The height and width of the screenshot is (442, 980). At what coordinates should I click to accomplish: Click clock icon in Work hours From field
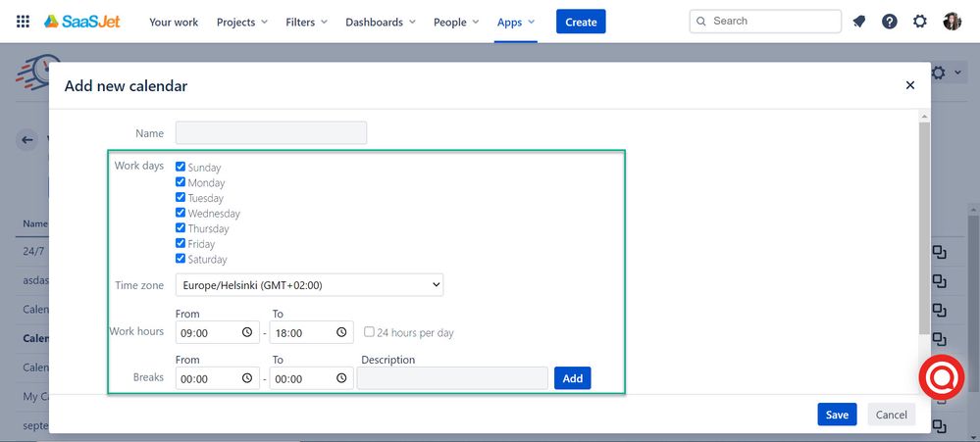pyautogui.click(x=247, y=333)
